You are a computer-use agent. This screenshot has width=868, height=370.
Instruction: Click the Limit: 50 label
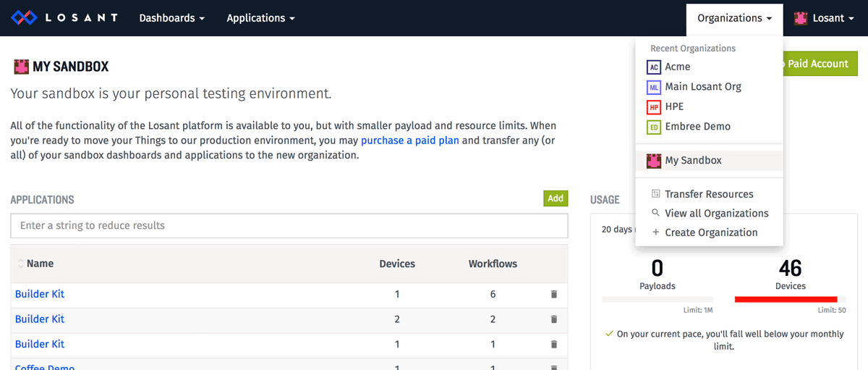tap(832, 311)
